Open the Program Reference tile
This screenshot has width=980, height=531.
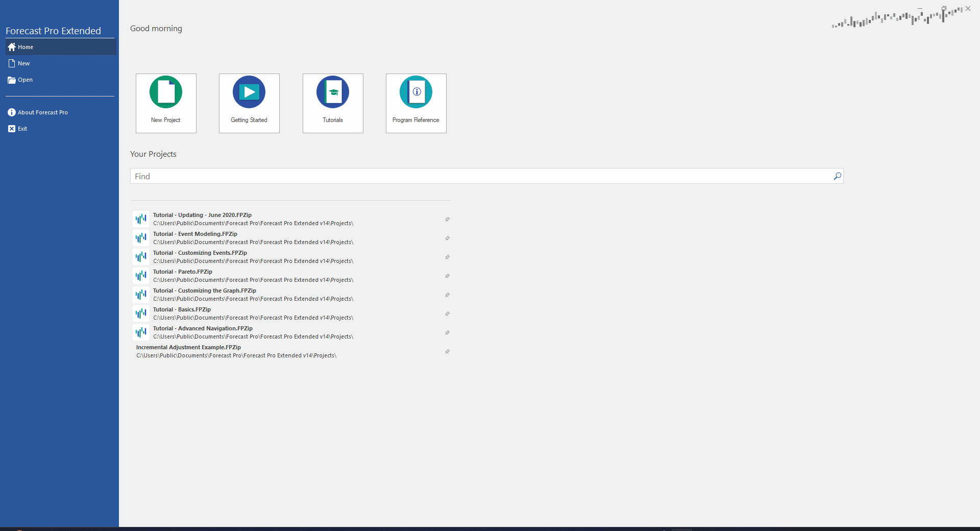tap(416, 103)
